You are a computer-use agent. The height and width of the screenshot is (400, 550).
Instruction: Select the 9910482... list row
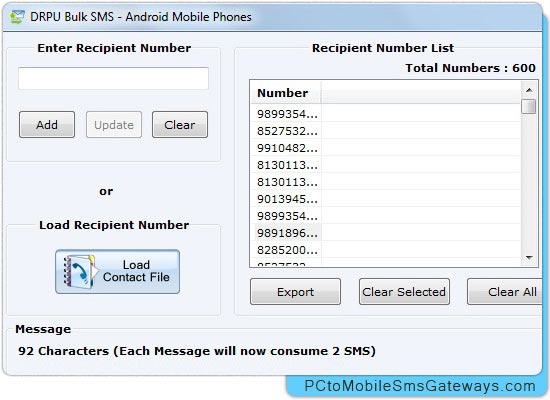(386, 148)
